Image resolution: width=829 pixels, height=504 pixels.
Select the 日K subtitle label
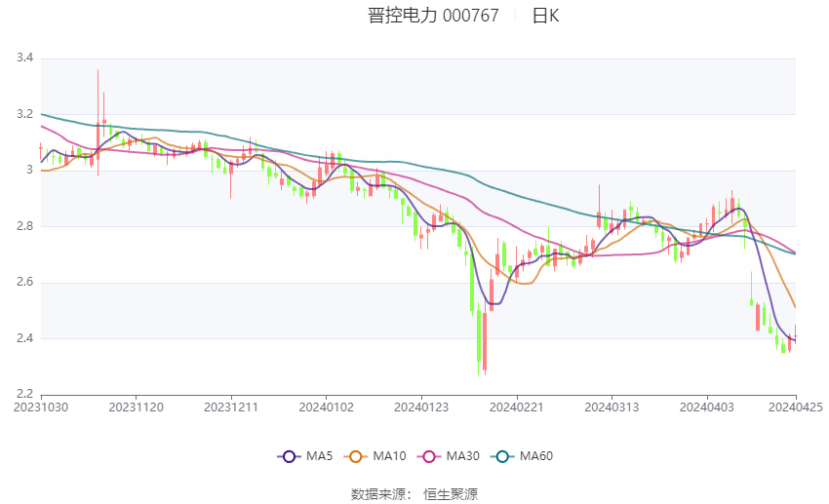(545, 16)
